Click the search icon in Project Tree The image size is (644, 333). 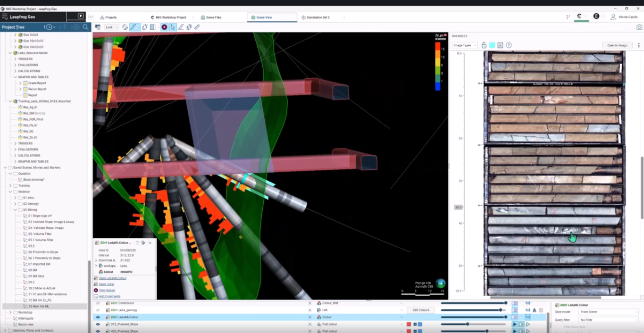85,27
